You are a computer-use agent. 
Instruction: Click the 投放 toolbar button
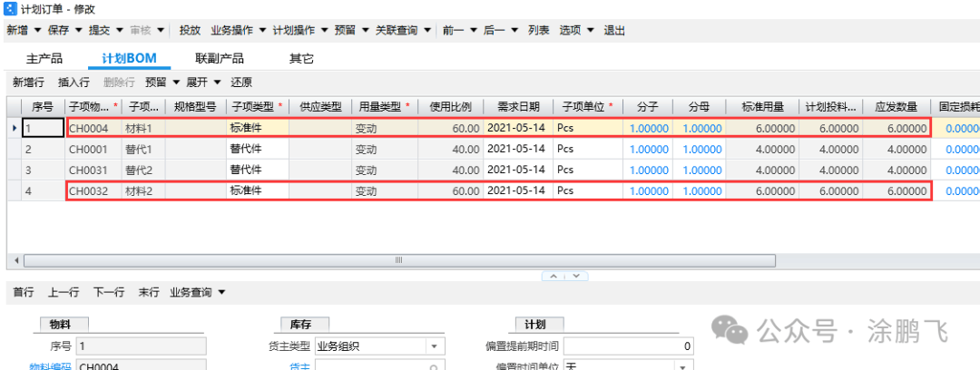189,30
